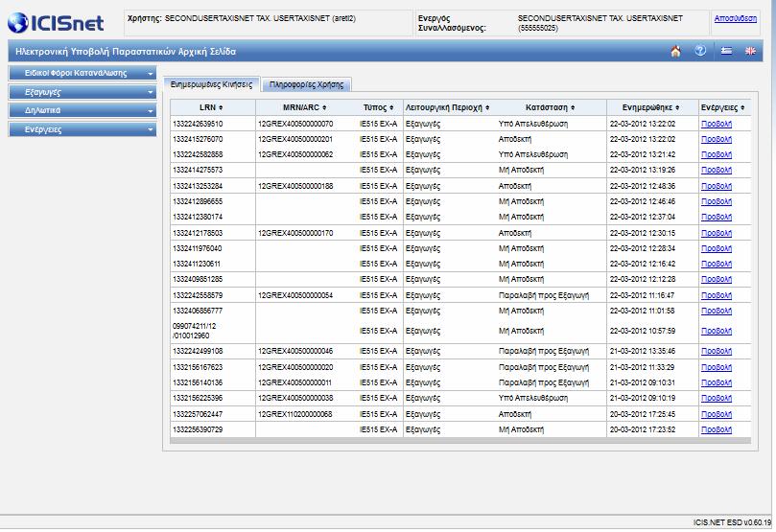Open Προβολή for LRN 1332413253284

coord(717,186)
